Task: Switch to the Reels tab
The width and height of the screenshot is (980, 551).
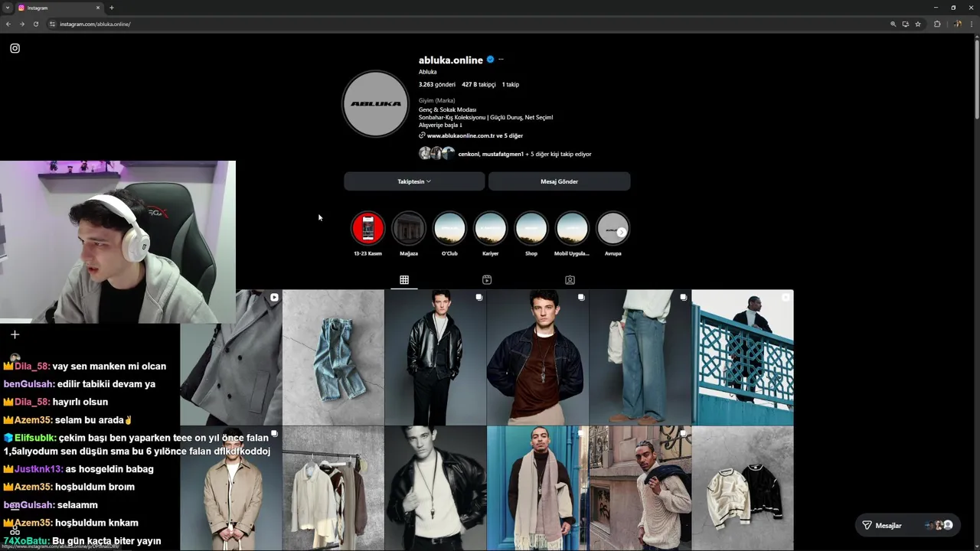Action: click(487, 280)
